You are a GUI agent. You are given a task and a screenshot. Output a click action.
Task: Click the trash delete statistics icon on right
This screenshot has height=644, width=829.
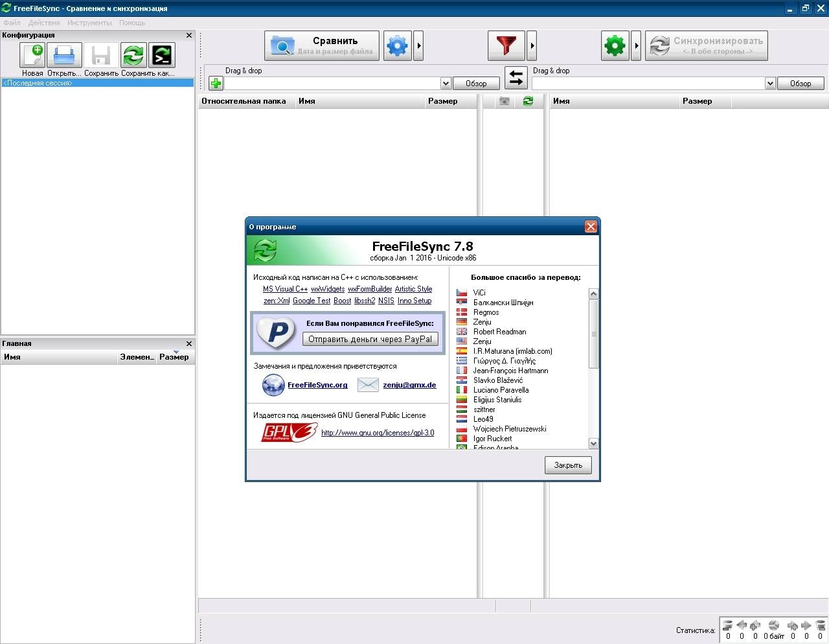pyautogui.click(x=820, y=625)
